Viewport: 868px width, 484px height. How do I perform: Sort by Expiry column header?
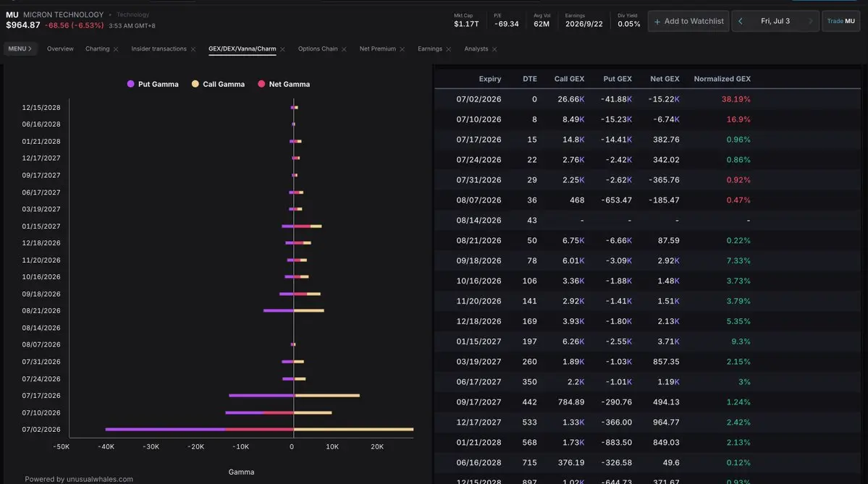click(x=490, y=79)
